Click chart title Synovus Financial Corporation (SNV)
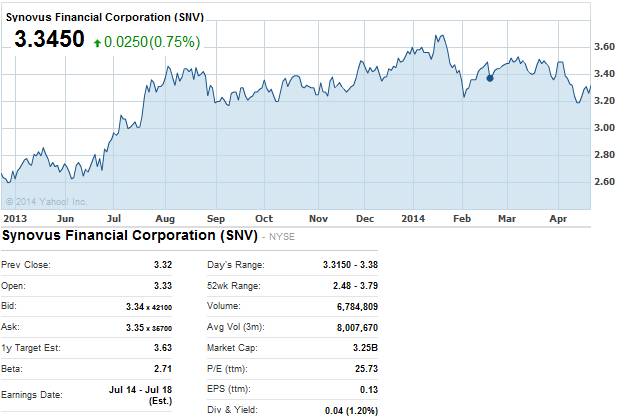 point(105,17)
